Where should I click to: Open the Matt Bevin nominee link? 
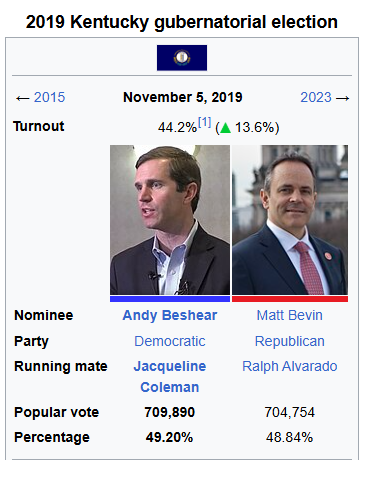290,315
